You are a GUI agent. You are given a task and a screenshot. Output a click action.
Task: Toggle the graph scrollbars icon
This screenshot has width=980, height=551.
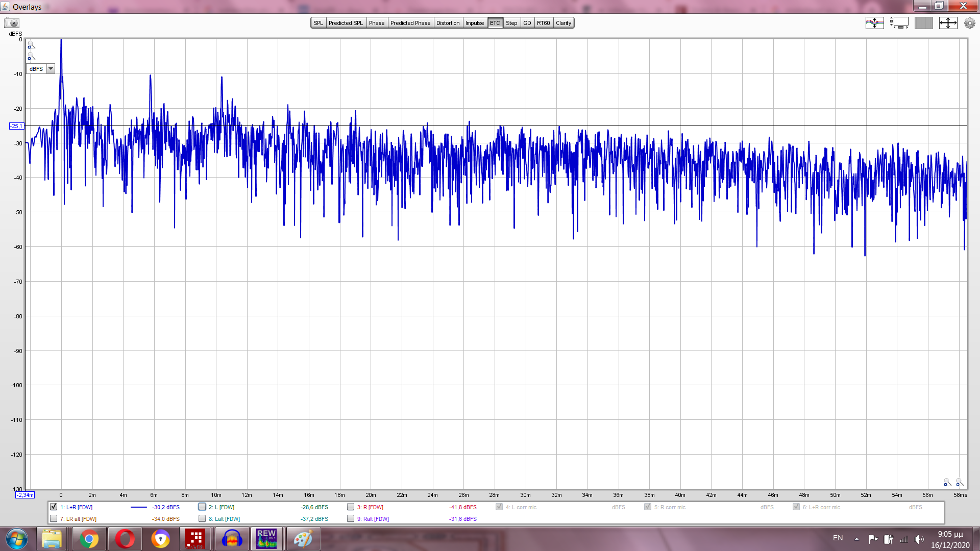click(899, 23)
